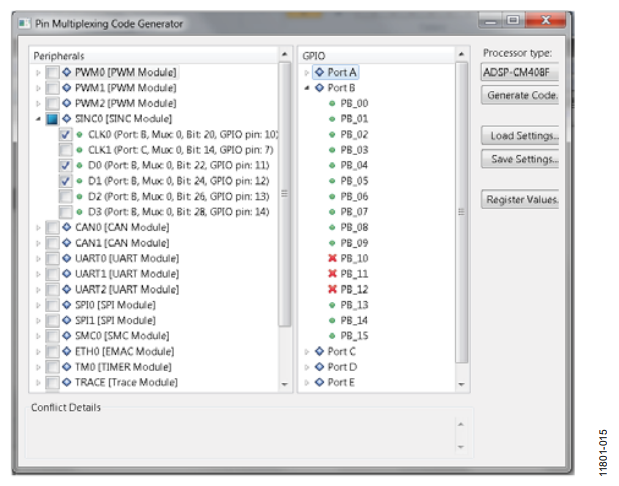The height and width of the screenshot is (486, 619).
Task: Click the Port E diamond icon
Action: [x=319, y=382]
